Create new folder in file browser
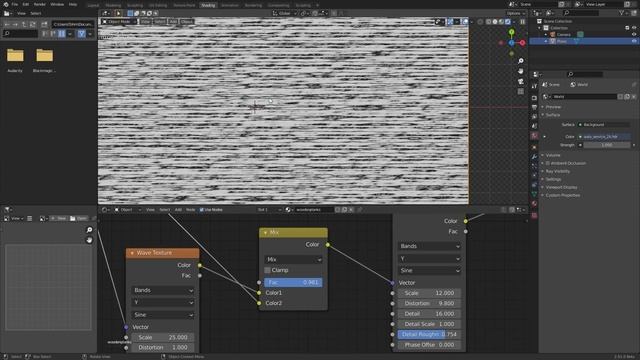640x360 pixels. click(x=44, y=24)
